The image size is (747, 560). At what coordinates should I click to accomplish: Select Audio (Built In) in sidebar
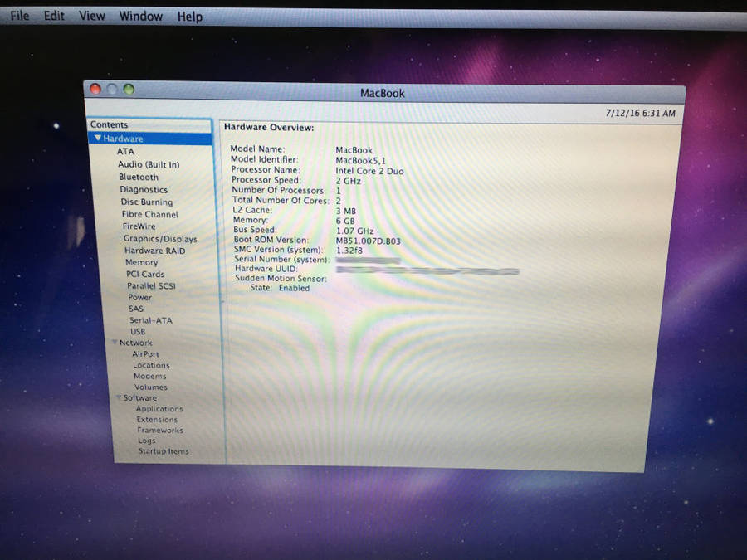(x=148, y=164)
